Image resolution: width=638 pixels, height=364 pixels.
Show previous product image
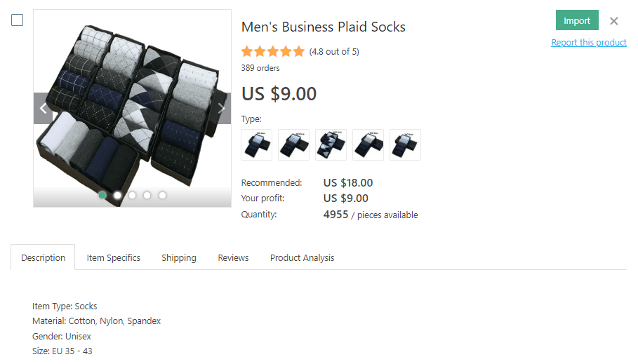pyautogui.click(x=43, y=108)
